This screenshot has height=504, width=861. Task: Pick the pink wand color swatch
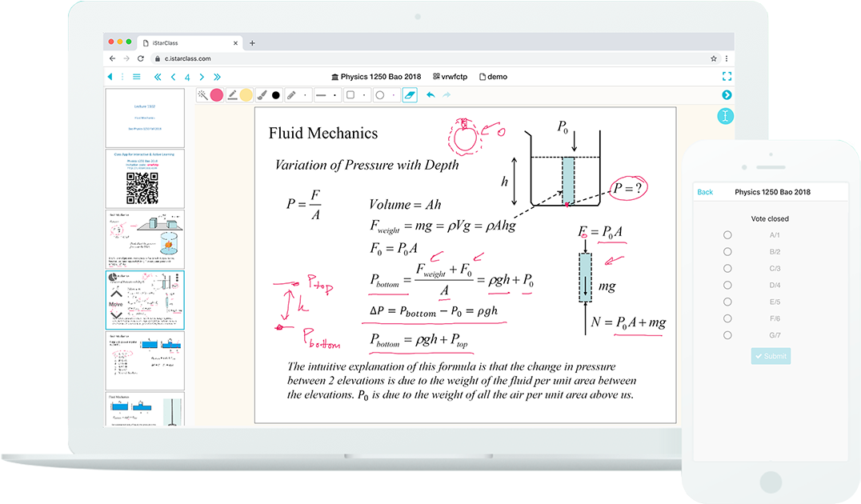click(x=217, y=95)
